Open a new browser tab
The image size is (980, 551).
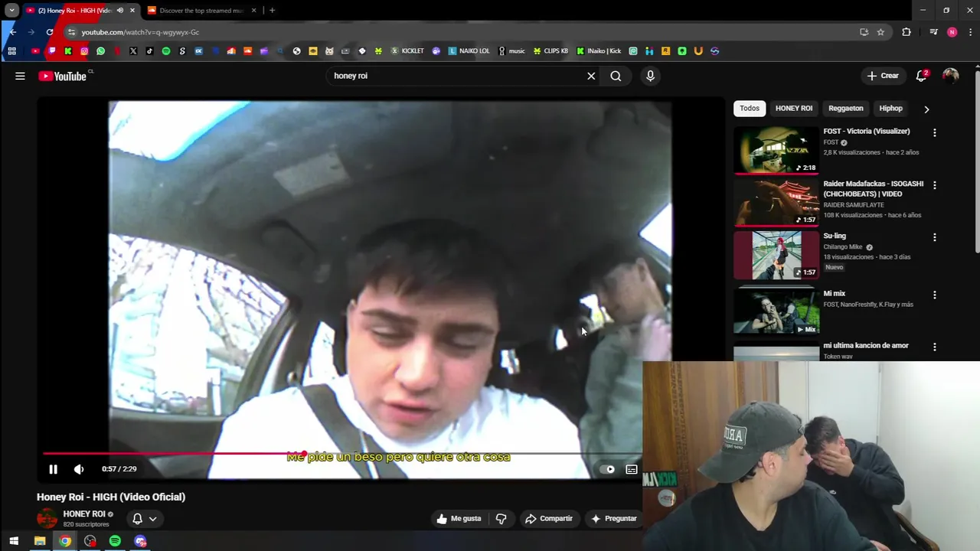[x=272, y=11]
